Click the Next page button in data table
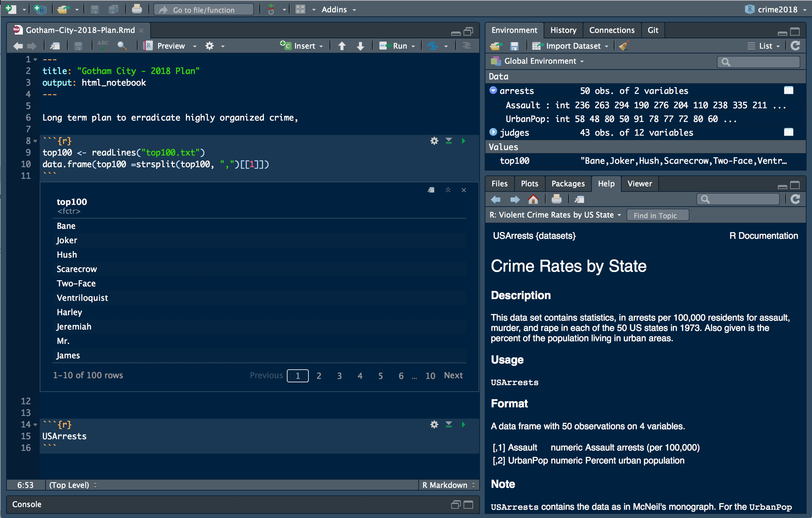 [453, 375]
